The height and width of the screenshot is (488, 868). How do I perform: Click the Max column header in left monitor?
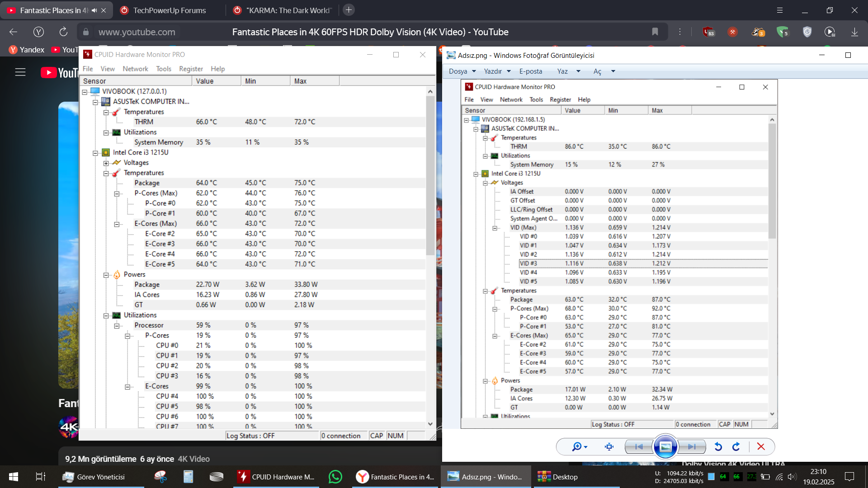coord(315,81)
